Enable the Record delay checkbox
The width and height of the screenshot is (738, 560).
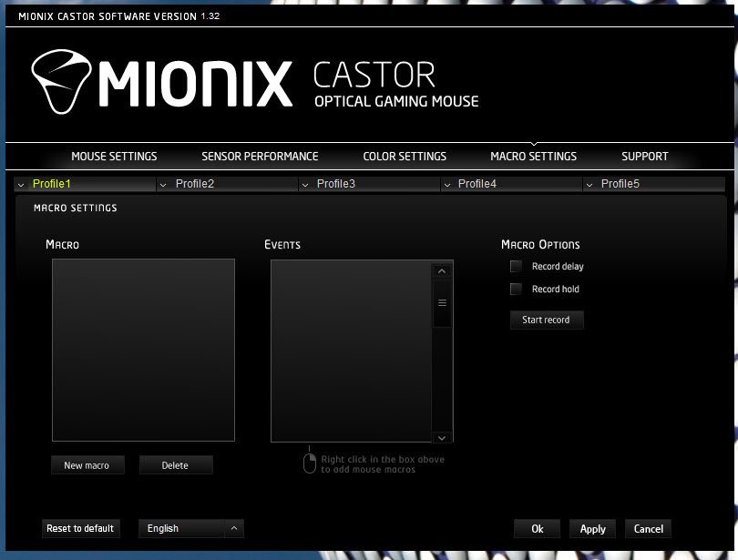coord(516,266)
